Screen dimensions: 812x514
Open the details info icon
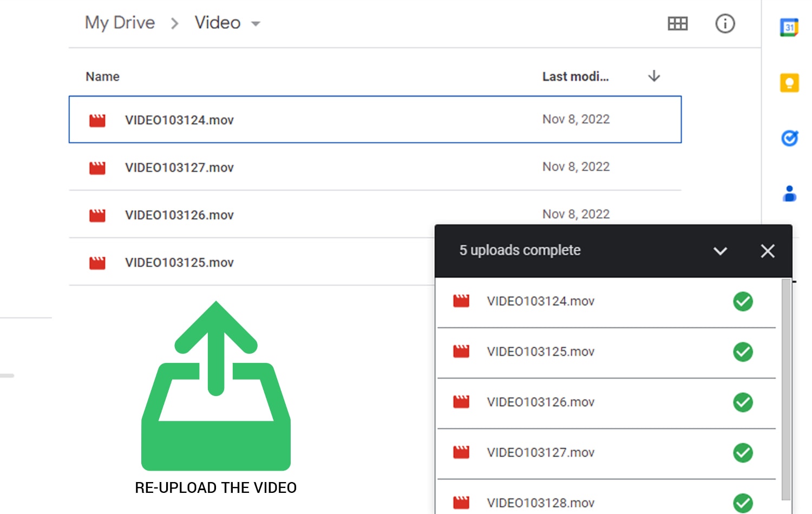(x=725, y=24)
